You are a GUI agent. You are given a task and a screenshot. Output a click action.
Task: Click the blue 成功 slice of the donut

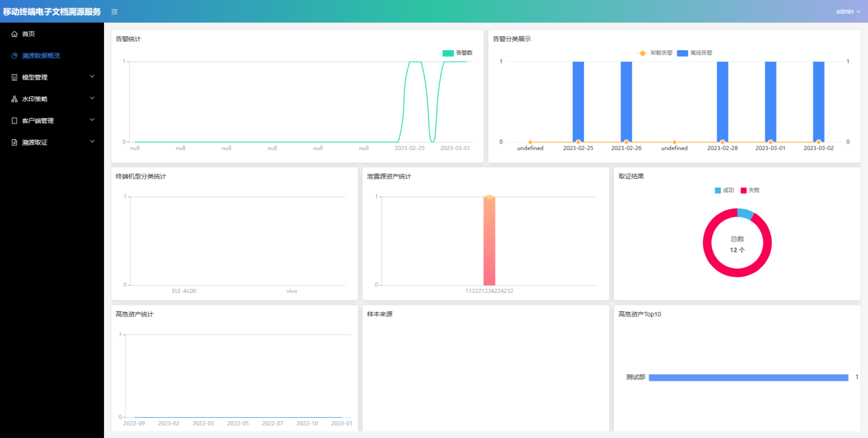745,213
